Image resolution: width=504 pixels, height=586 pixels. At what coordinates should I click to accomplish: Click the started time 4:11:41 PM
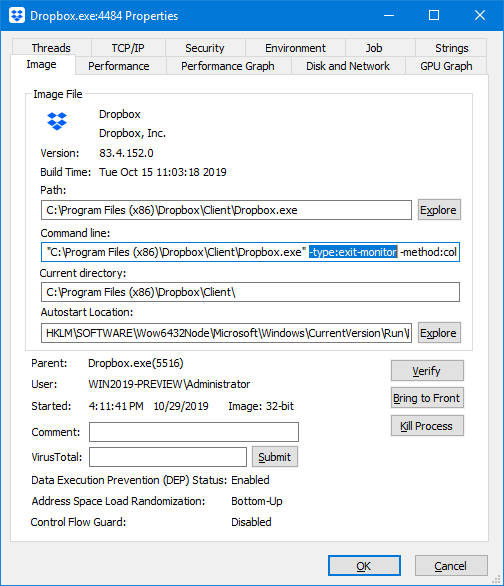tap(116, 406)
